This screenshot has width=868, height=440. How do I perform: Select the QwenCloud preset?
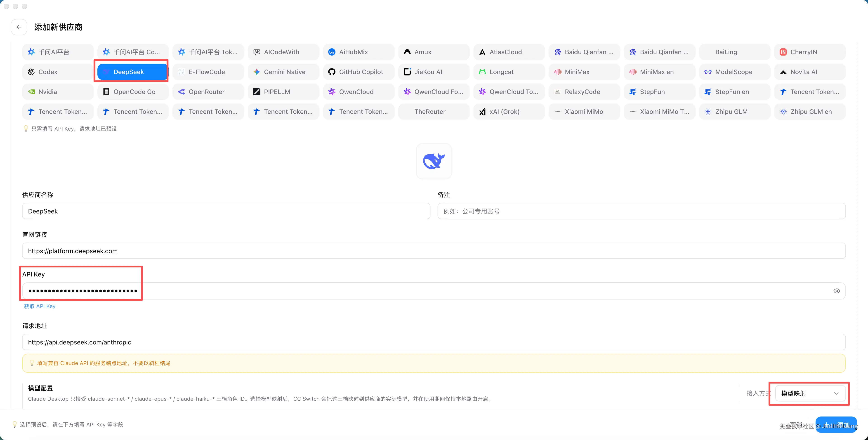click(359, 91)
